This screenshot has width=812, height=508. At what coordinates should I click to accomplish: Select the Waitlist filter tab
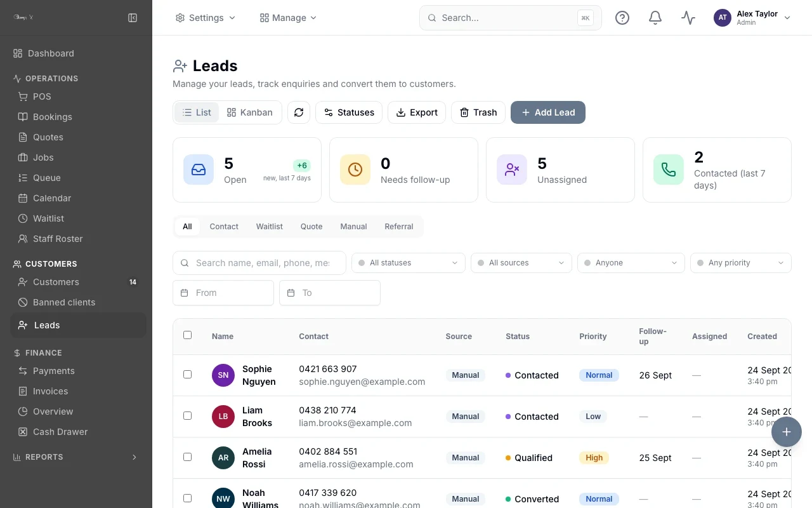click(270, 227)
